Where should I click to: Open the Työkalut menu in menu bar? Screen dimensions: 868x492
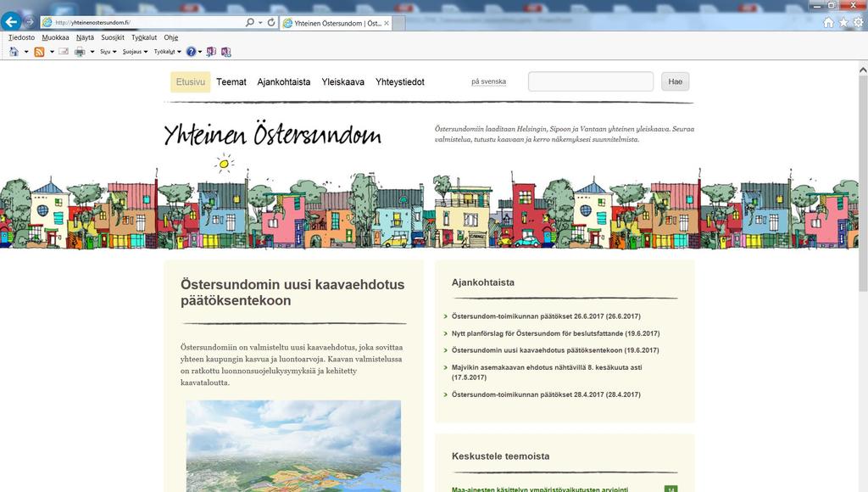(x=144, y=37)
